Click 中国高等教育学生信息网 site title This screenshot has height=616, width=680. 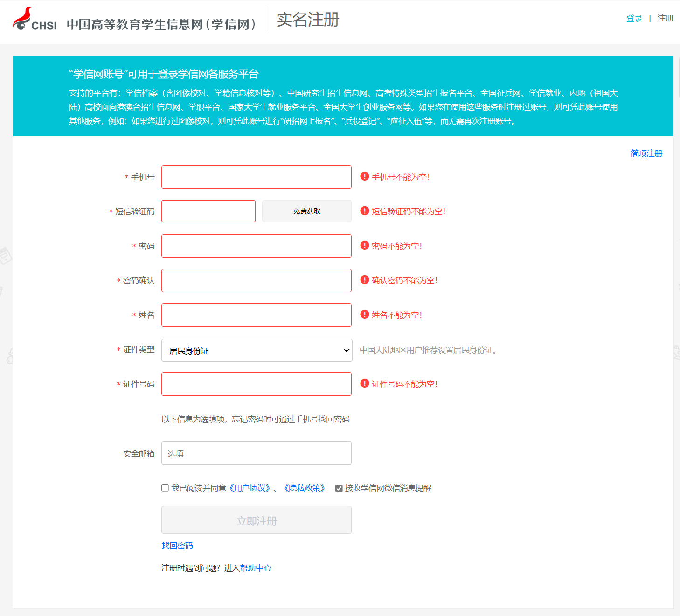pyautogui.click(x=161, y=24)
